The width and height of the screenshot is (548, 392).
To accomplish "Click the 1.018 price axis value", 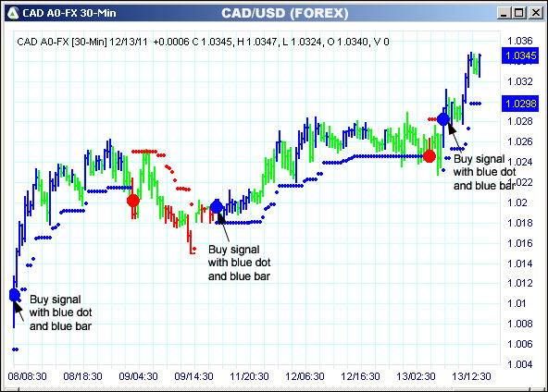I will point(519,223).
